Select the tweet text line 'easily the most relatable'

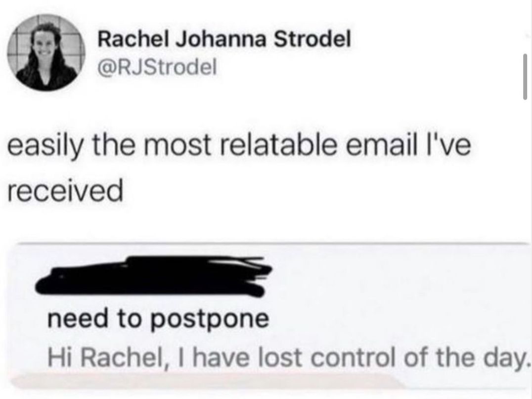click(172, 146)
